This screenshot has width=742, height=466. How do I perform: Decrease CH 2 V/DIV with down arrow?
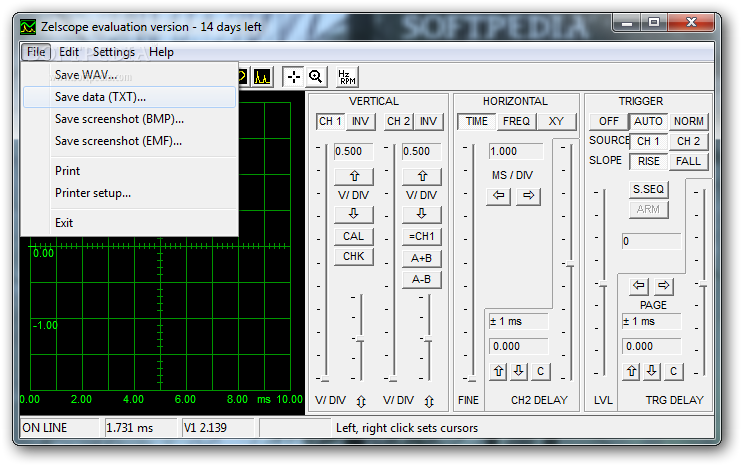point(422,214)
